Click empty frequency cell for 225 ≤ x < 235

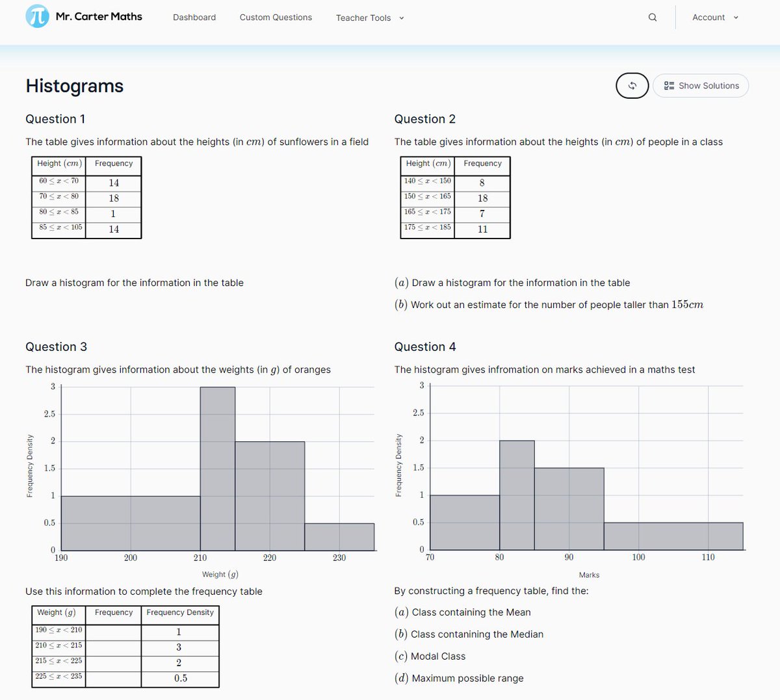click(114, 679)
